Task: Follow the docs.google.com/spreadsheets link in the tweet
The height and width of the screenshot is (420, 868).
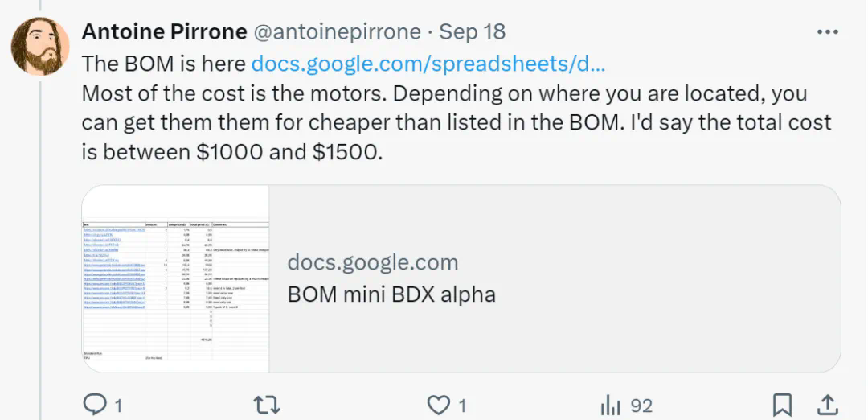Action: click(428, 63)
